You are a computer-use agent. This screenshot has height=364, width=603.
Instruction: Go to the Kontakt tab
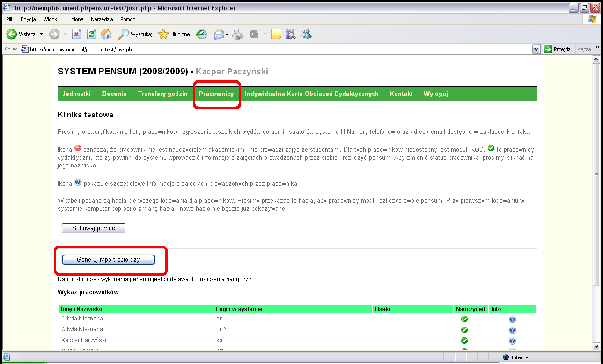pyautogui.click(x=401, y=94)
